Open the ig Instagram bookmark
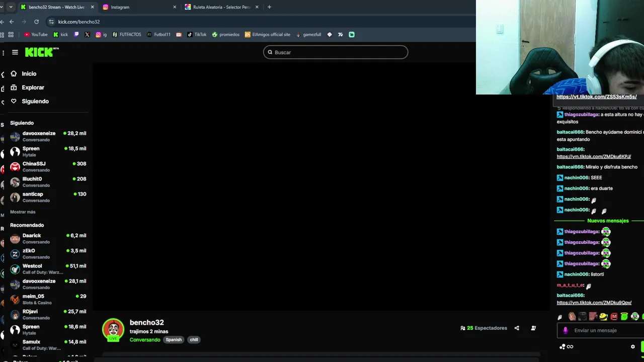Image resolution: width=644 pixels, height=362 pixels. [x=101, y=35]
